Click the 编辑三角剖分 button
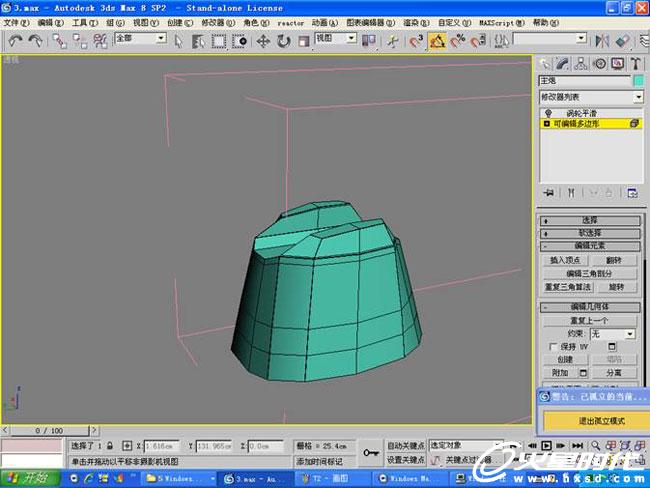Image resolution: width=650 pixels, height=488 pixels. pyautogui.click(x=589, y=274)
